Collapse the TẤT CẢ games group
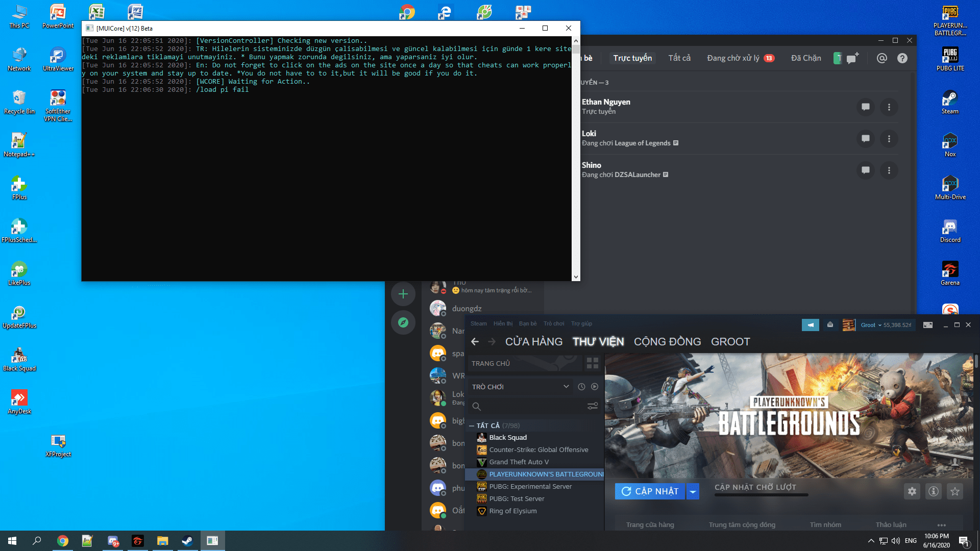 (472, 425)
